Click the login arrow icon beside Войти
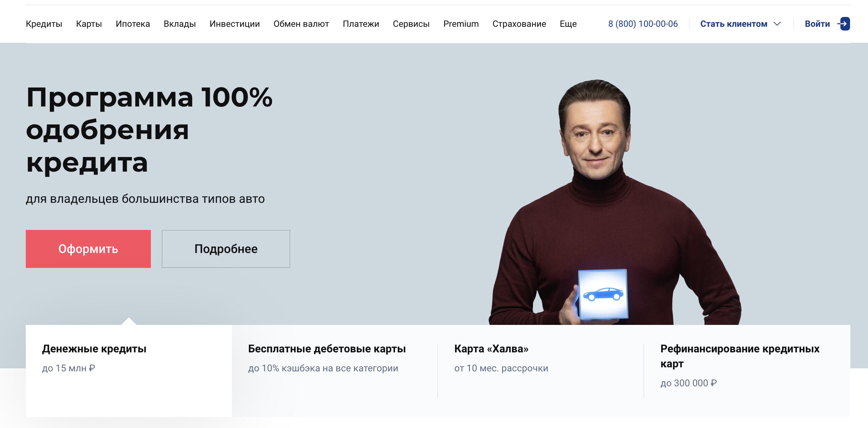Screen dimensions: 868x428 click(x=844, y=24)
